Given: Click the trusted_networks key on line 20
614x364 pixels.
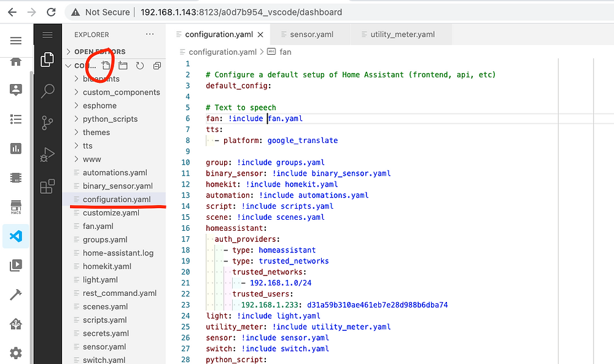Looking at the screenshot, I should click(267, 272).
